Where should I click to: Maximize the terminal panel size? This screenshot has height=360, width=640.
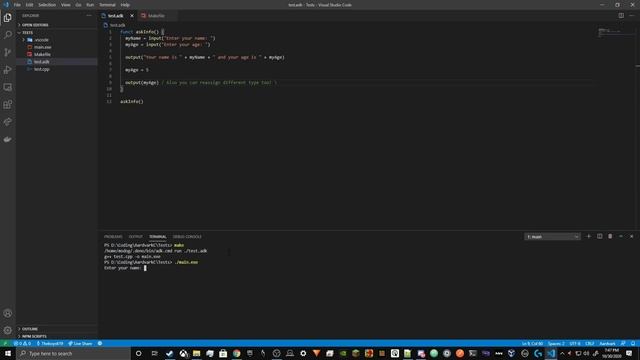click(621, 236)
